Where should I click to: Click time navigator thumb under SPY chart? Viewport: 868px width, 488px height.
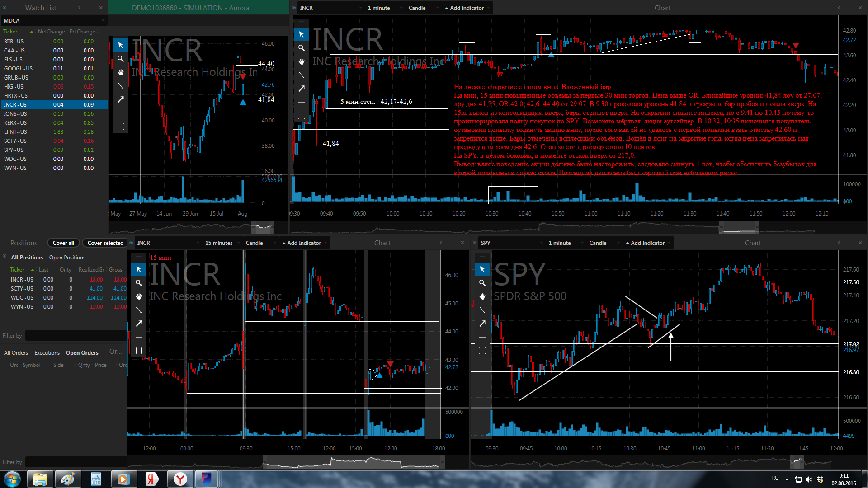coord(797,462)
